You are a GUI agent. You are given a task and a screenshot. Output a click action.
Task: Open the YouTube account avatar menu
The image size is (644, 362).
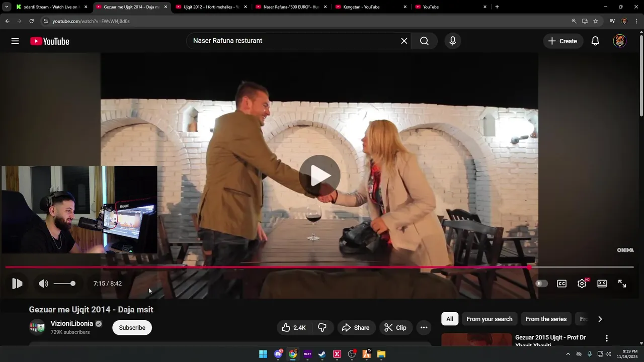620,41
